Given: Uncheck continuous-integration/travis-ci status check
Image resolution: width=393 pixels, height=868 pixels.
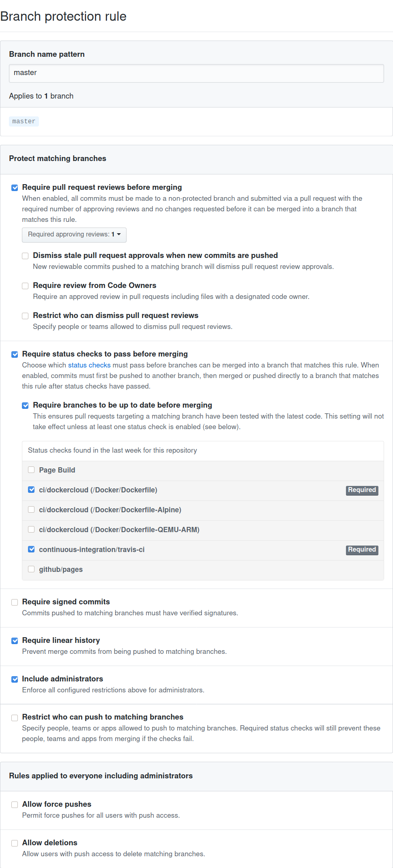Looking at the screenshot, I should tap(31, 549).
